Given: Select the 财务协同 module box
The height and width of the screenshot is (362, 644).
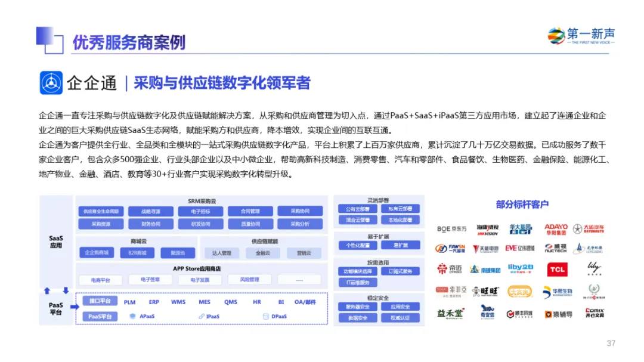Looking at the screenshot, I should 151,224.
